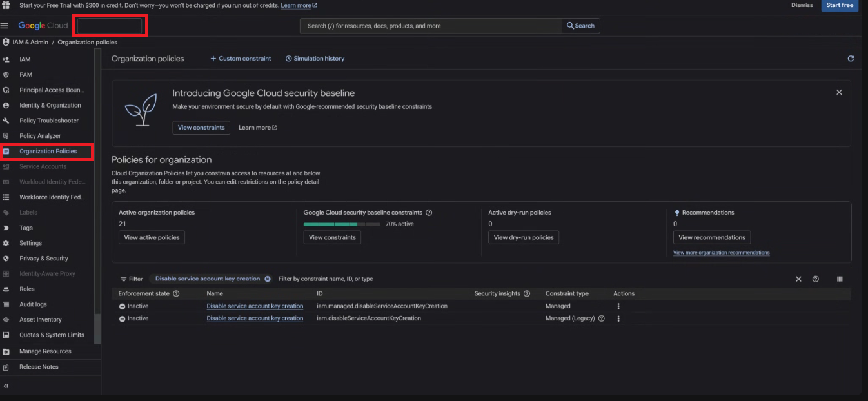Click help icon beside Security insights header

pos(527,293)
